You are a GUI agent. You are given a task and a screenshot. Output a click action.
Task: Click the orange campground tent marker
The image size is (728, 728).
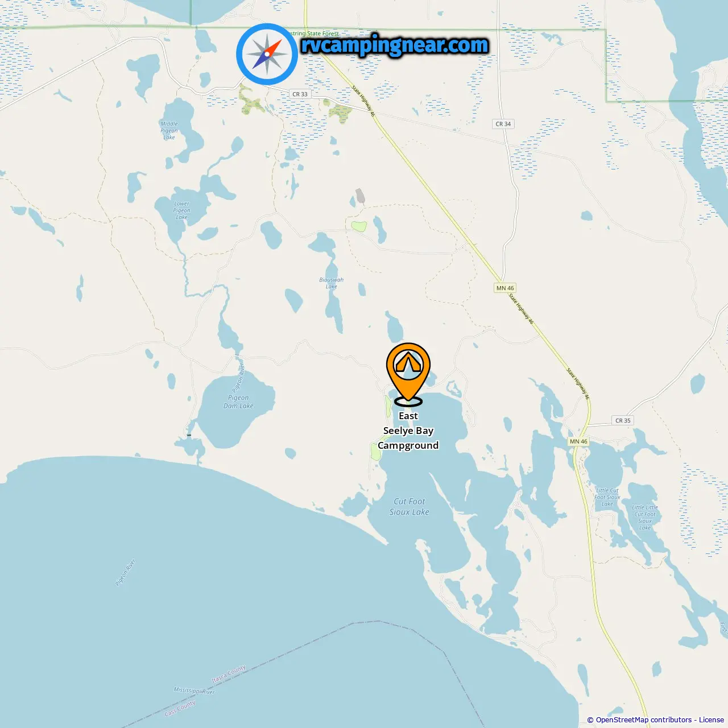click(408, 374)
